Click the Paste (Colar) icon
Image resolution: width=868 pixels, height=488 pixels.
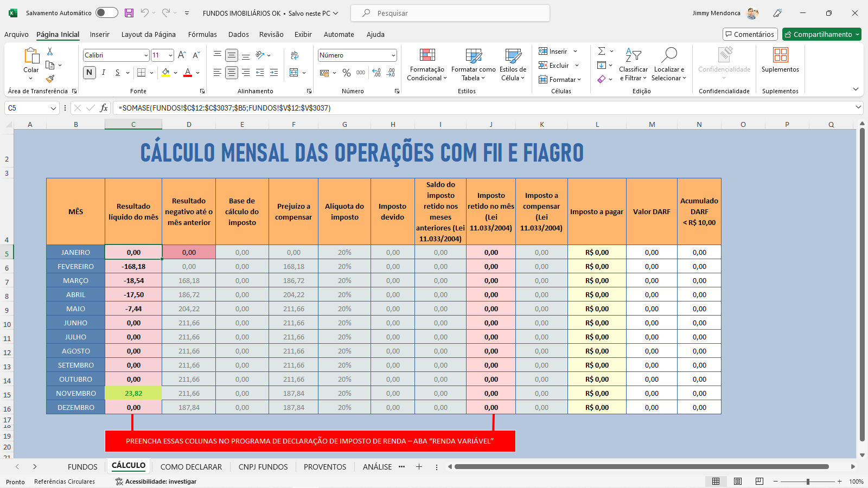pos(31,56)
